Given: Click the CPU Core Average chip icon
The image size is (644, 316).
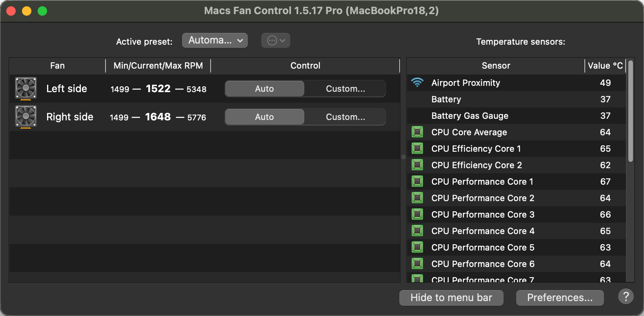Looking at the screenshot, I should click(417, 132).
